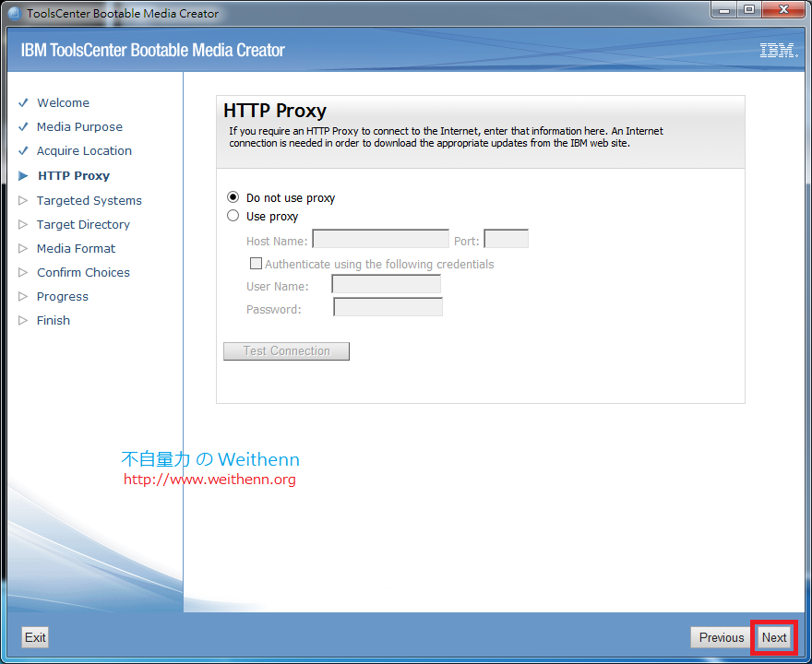The image size is (812, 664).
Task: Close the ToolsCenter window
Action: click(783, 10)
